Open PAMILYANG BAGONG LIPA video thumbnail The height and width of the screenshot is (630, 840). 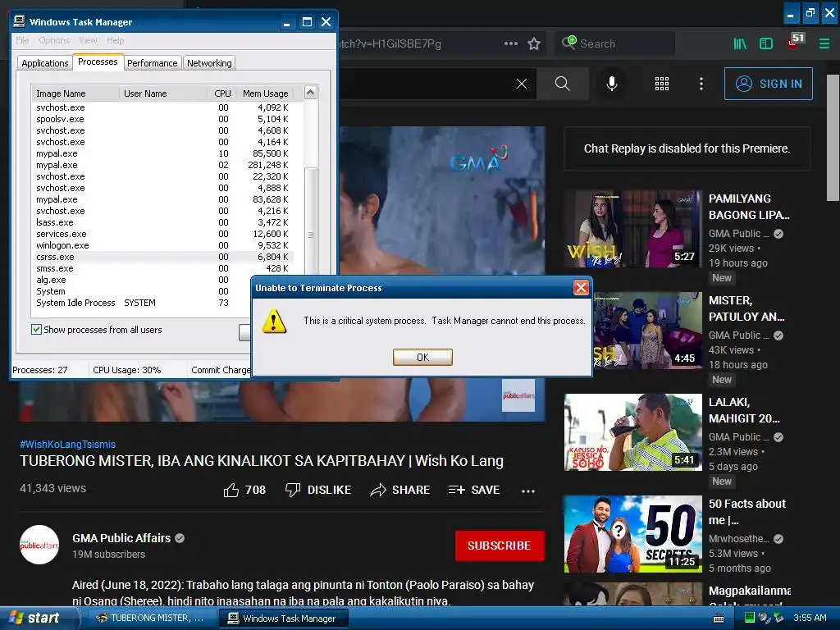pos(632,229)
